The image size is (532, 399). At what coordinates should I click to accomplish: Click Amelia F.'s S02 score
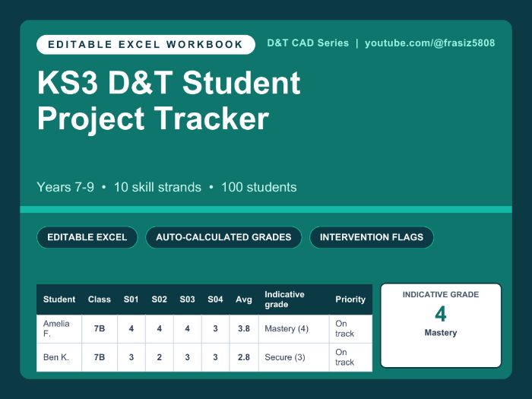click(x=159, y=329)
